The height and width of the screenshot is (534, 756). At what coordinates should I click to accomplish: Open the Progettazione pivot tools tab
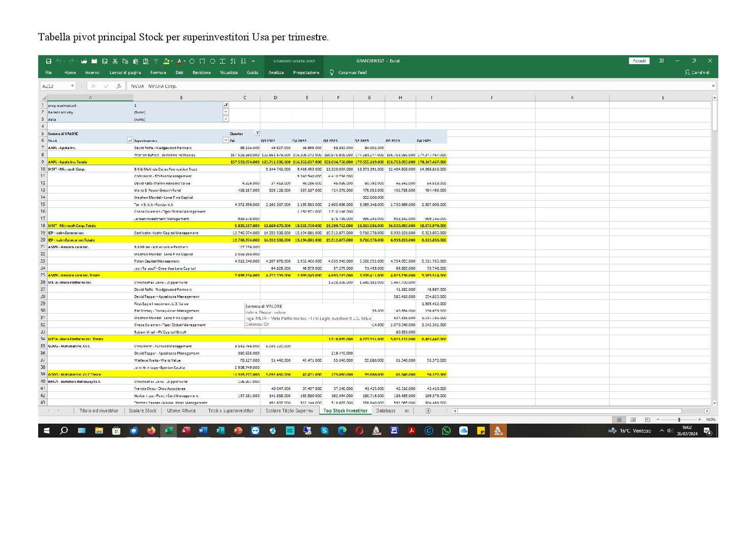click(x=306, y=73)
